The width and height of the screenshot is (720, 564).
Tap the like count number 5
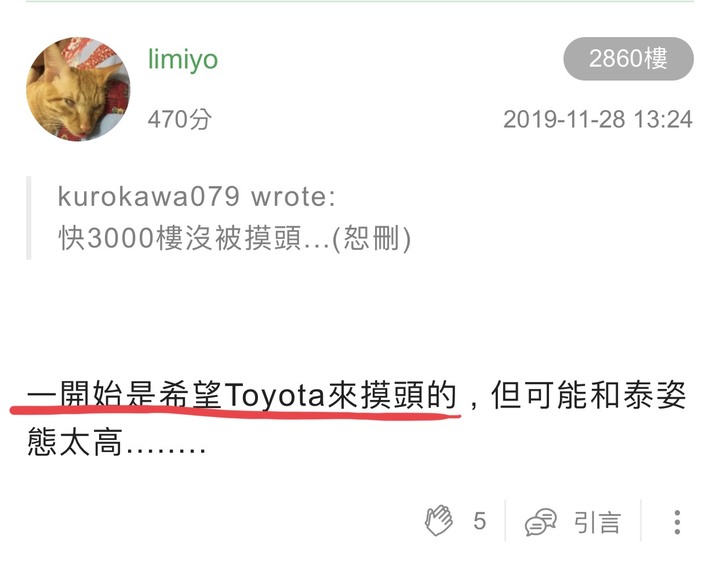coord(479,521)
